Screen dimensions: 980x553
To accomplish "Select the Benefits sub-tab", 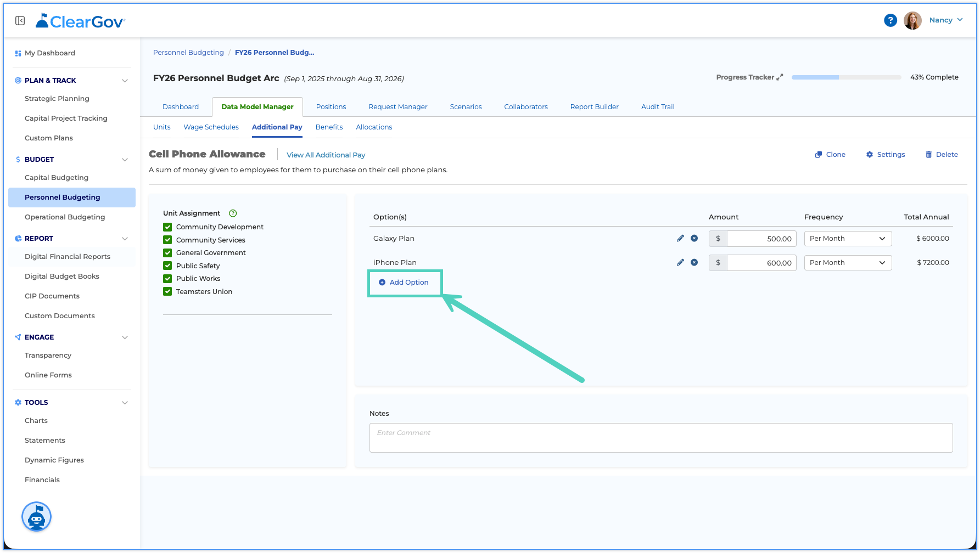I will point(329,127).
